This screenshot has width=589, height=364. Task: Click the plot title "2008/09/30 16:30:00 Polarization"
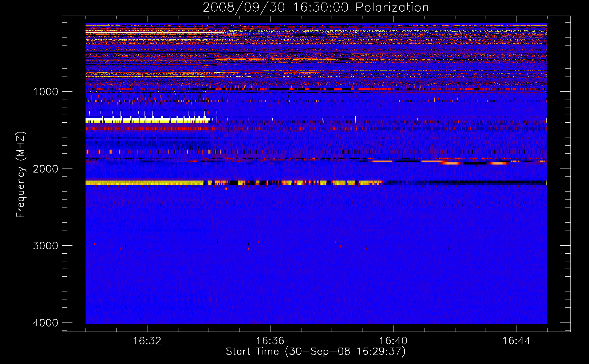pyautogui.click(x=316, y=7)
